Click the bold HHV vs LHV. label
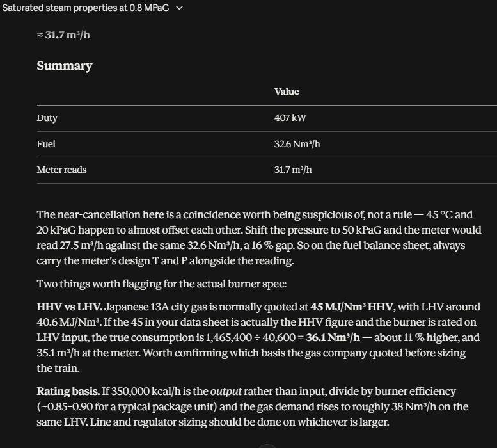497x448 pixels. click(70, 307)
